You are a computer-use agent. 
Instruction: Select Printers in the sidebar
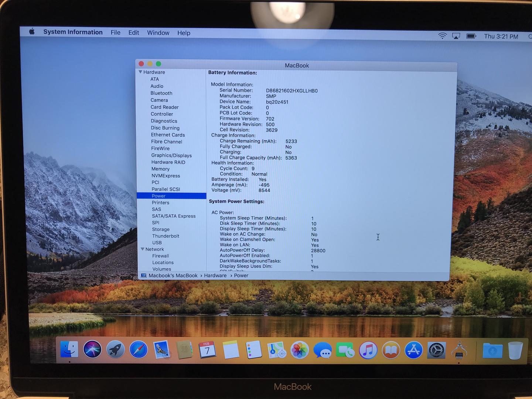pos(160,202)
